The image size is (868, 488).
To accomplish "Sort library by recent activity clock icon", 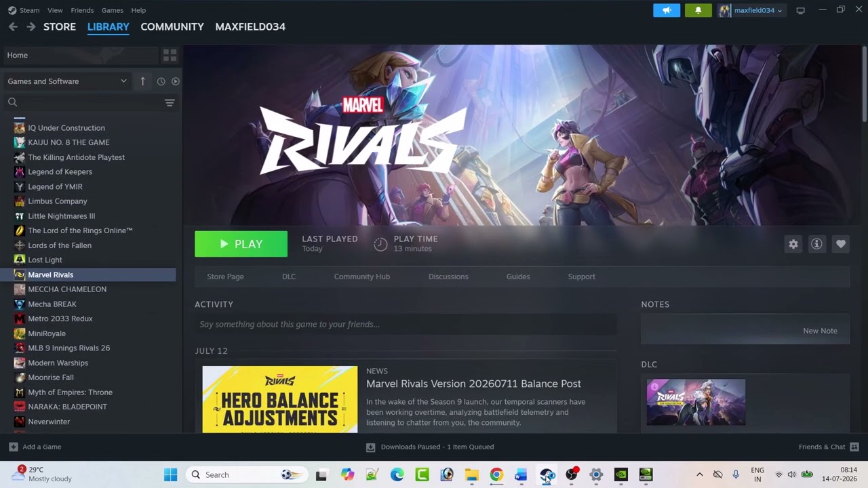I will (x=161, y=81).
